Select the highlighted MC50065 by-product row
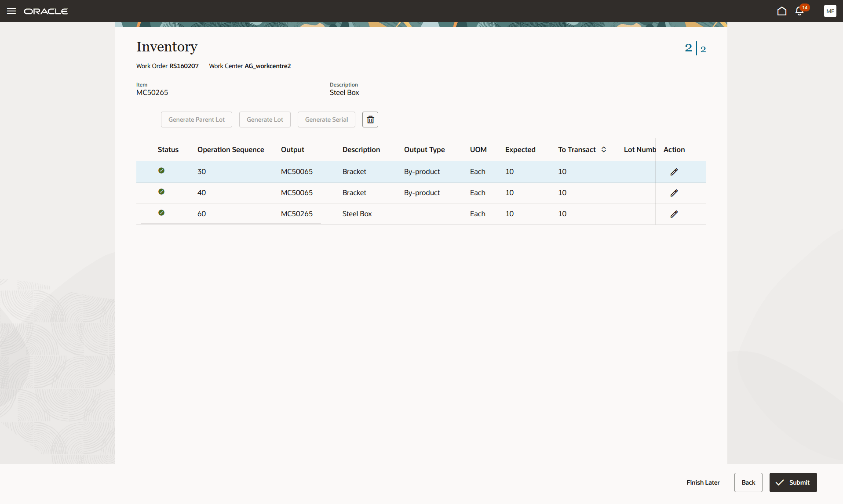The width and height of the screenshot is (843, 504). coord(396,171)
